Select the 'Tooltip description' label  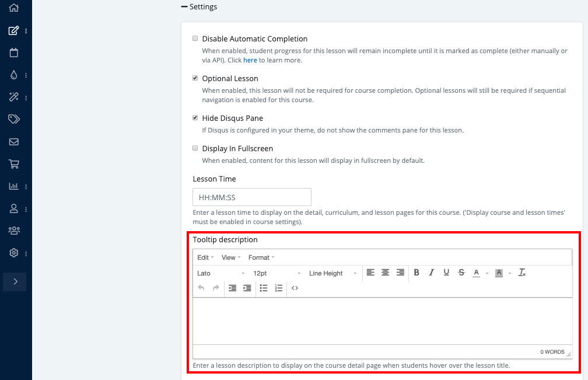(x=225, y=239)
